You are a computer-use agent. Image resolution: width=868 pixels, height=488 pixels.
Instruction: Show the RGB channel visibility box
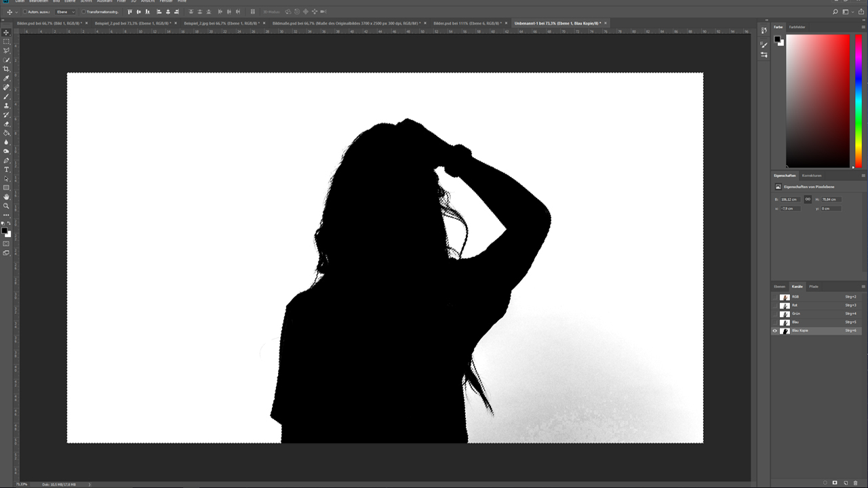775,297
